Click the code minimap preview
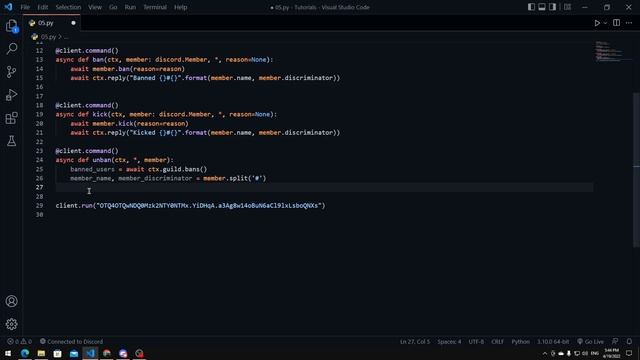The image size is (640, 360). (x=609, y=52)
